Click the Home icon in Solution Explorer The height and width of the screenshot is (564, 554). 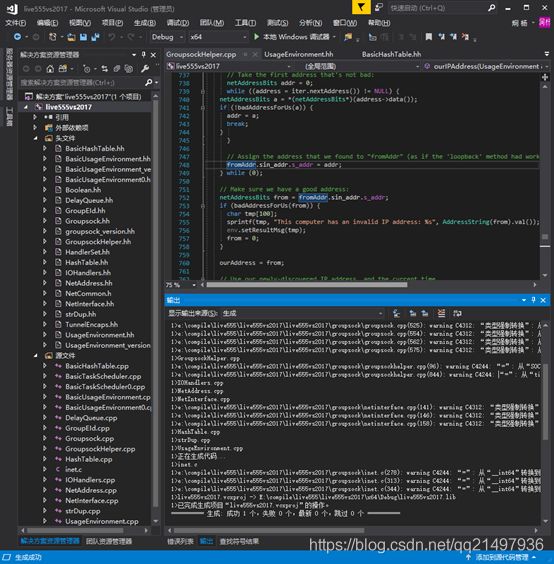point(50,68)
